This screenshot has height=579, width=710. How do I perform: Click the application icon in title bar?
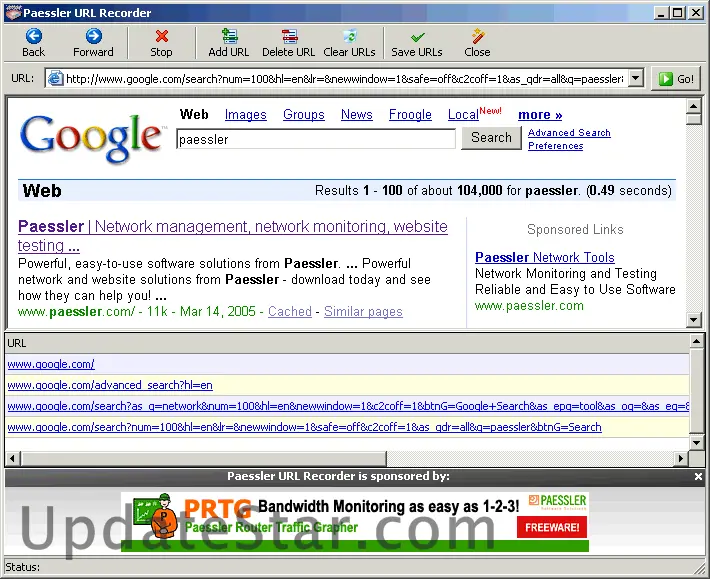[x=13, y=13]
